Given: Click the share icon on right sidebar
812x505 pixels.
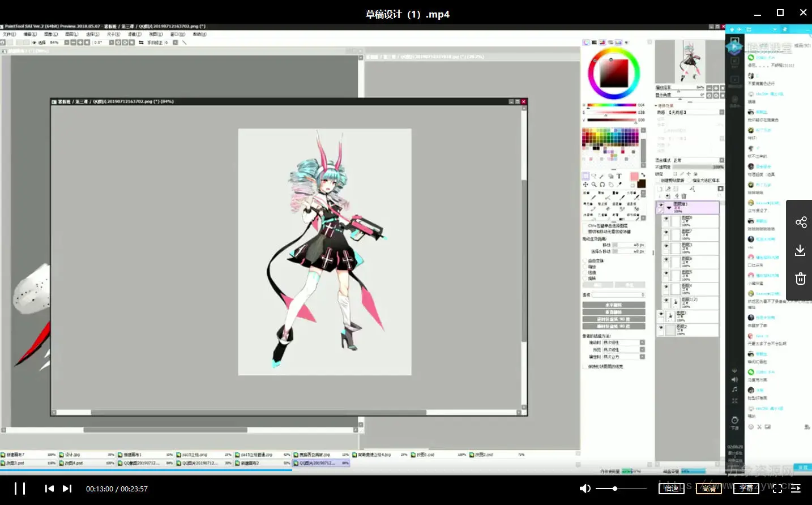Looking at the screenshot, I should pyautogui.click(x=801, y=222).
